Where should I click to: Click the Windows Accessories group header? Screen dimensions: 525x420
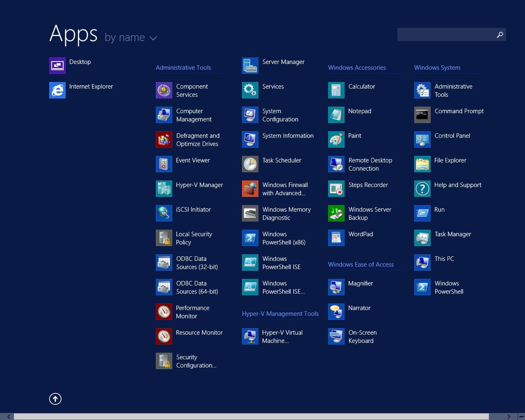point(357,68)
